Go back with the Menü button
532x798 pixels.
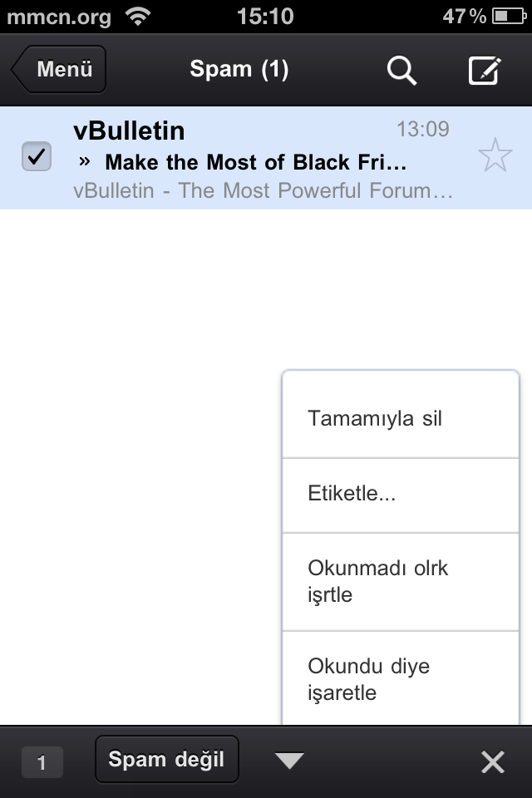click(60, 70)
